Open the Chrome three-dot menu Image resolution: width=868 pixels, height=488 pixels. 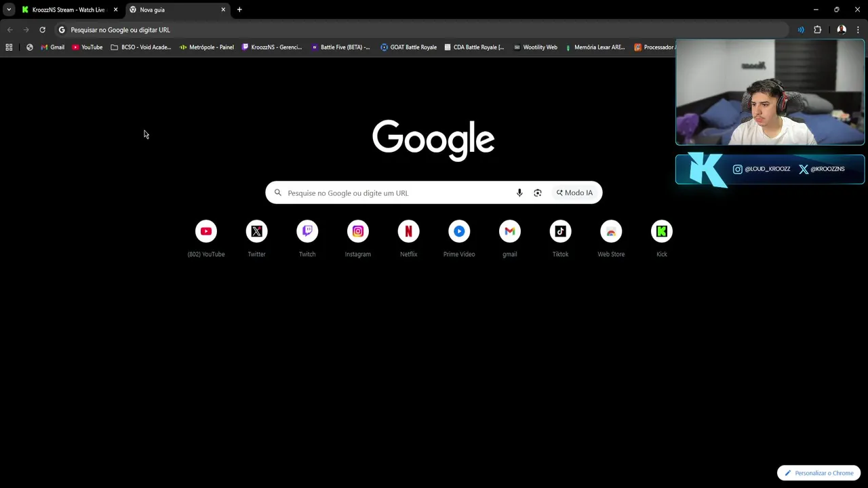coord(858,30)
